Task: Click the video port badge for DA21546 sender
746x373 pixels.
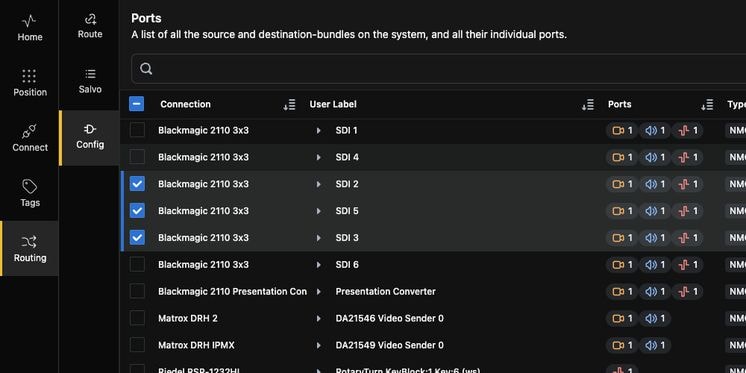Action: tap(622, 318)
